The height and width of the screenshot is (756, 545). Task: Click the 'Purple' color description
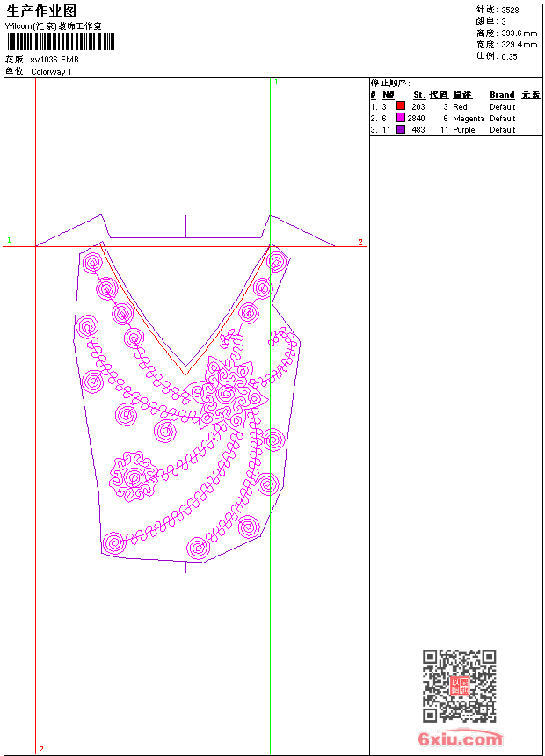click(463, 130)
